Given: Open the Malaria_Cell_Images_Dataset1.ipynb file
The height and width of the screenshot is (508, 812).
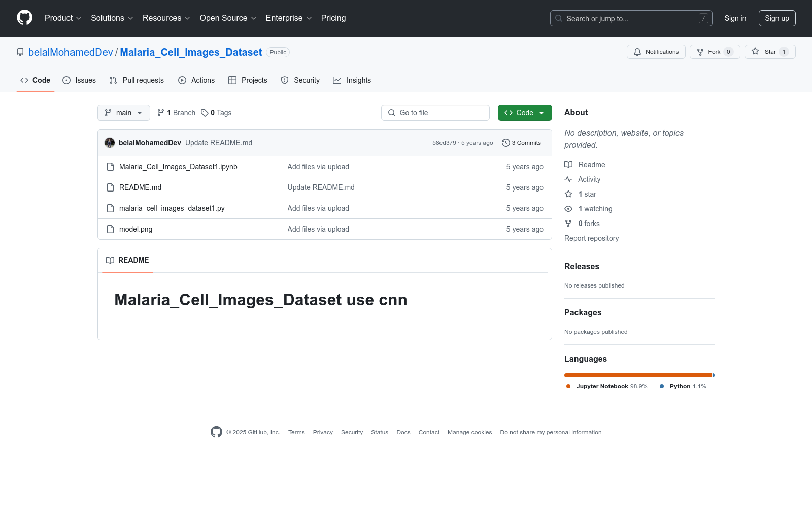Looking at the screenshot, I should [178, 167].
